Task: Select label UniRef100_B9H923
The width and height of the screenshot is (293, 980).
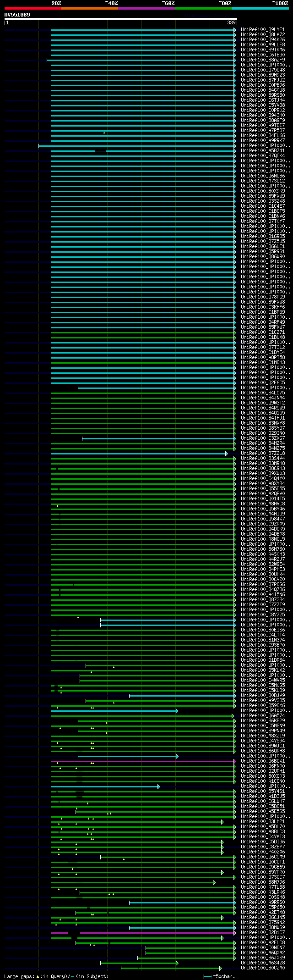Action: pyautogui.click(x=263, y=75)
